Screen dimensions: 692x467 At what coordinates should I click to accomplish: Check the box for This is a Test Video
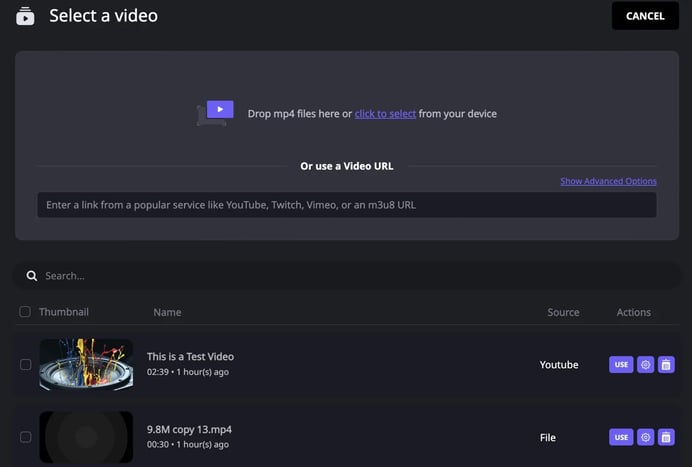point(25,365)
